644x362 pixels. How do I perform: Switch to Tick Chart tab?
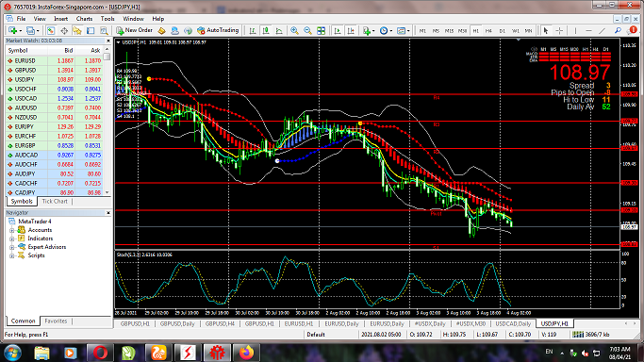click(55, 202)
